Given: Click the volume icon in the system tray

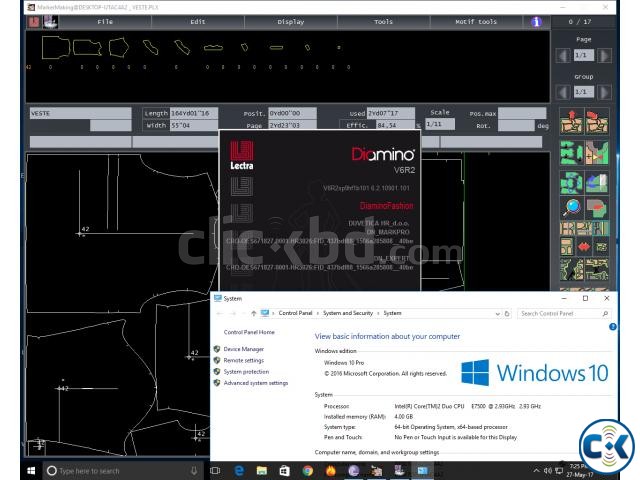Looking at the screenshot, I should click(x=548, y=471).
